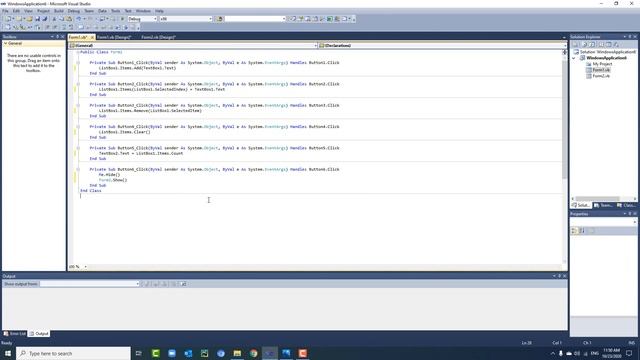640x360 pixels.
Task: Click the Save All toolbar icon
Action: coord(44,19)
